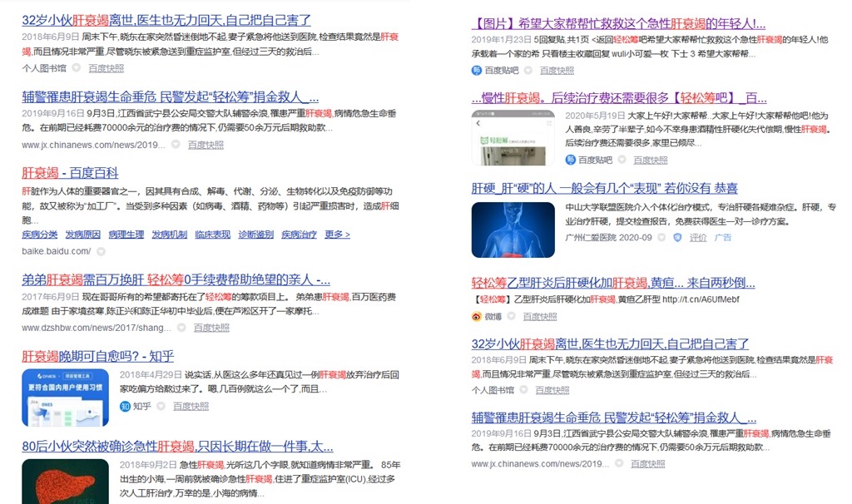Open the 肝衰竭 - 百度百科 result
852x504 pixels.
70,173
